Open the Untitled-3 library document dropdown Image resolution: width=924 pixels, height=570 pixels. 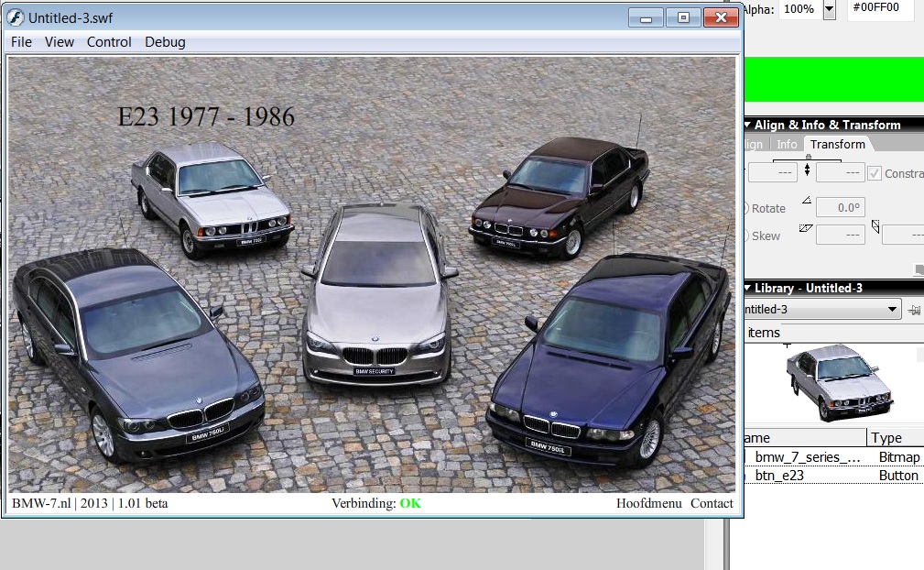pyautogui.click(x=892, y=310)
